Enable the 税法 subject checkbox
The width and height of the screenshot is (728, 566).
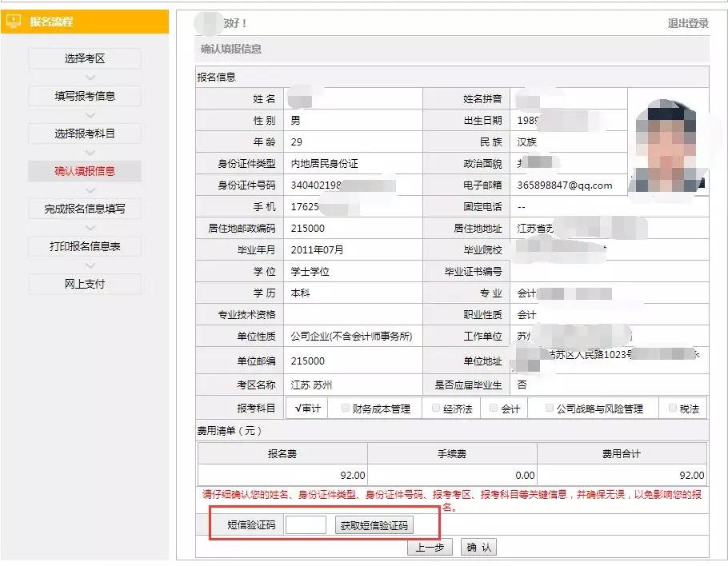tap(670, 407)
